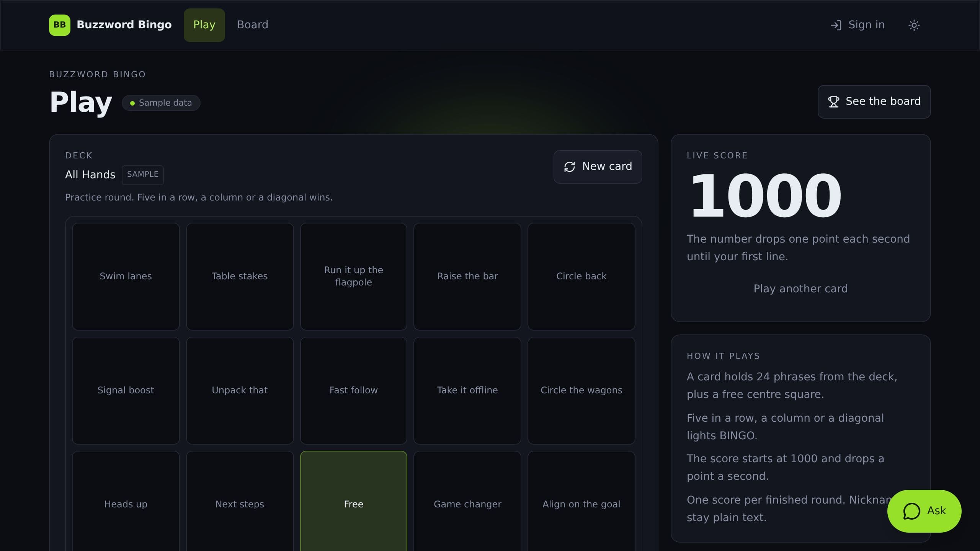Viewport: 980px width, 551px height.
Task: Open the Play tab
Action: pos(204,25)
